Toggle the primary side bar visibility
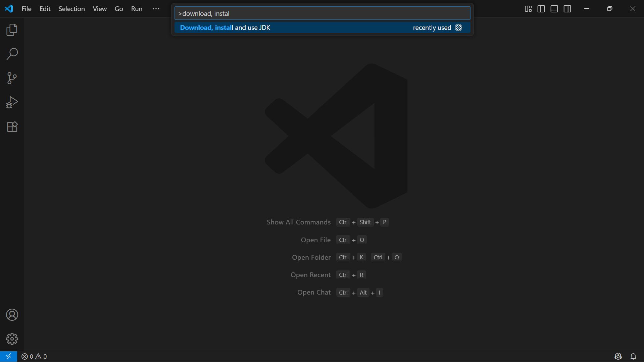Viewport: 644px width, 362px height. (541, 9)
